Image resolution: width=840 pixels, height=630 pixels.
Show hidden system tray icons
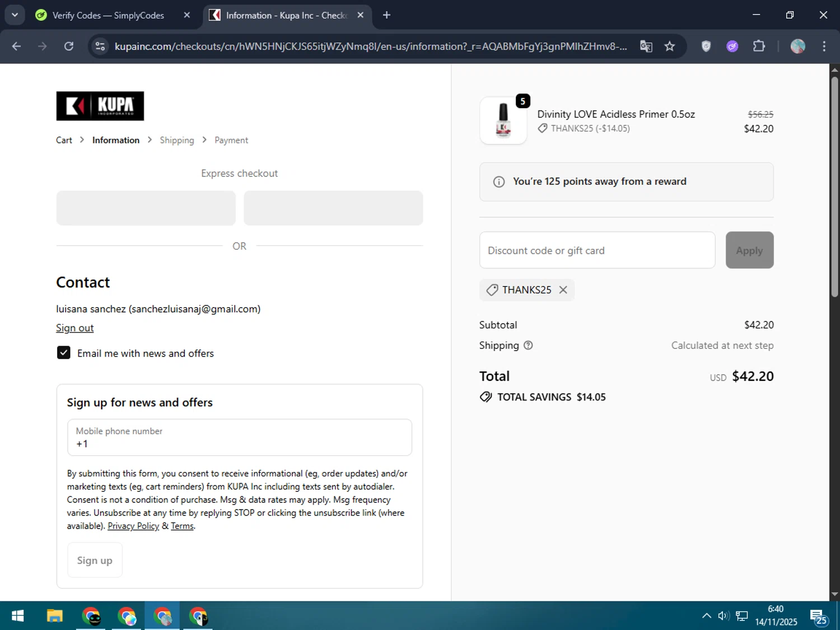707,616
